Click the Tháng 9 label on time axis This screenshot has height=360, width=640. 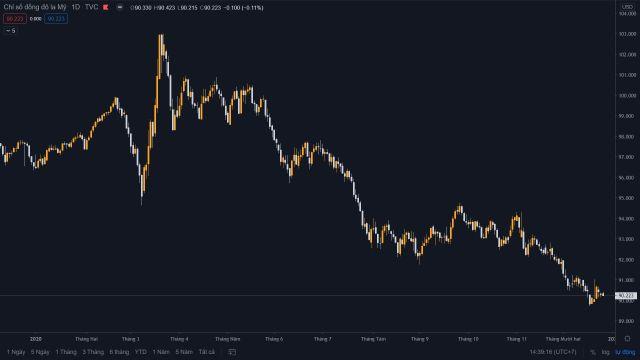pos(420,339)
